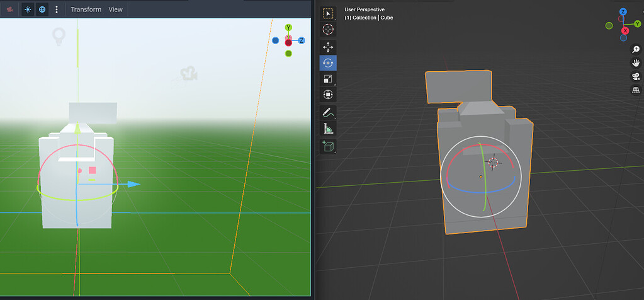Click the camera override icon in Godot toolbar

[x=9, y=9]
